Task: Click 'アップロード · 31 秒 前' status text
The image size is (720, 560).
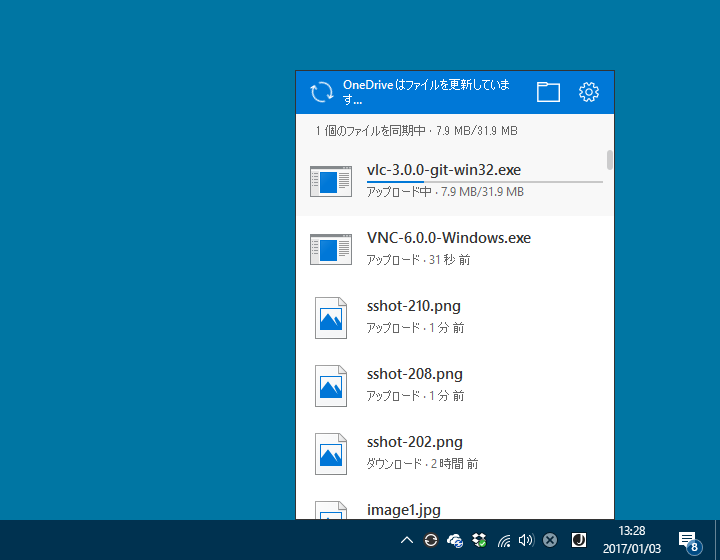Action: click(x=418, y=260)
